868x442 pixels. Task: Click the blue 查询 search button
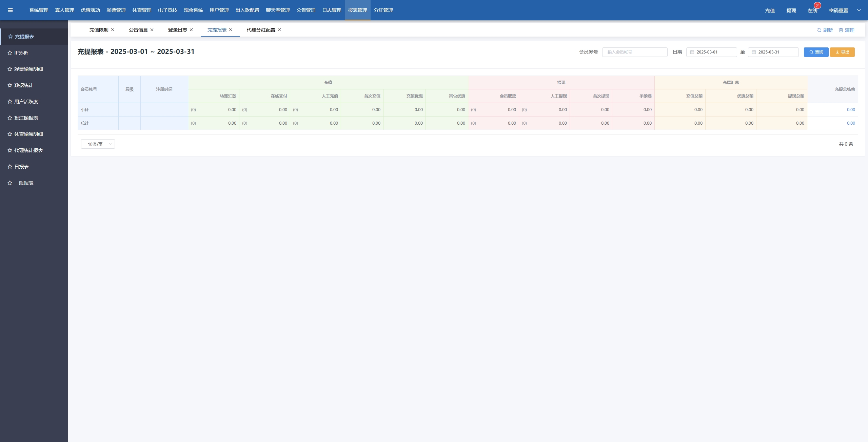tap(816, 52)
